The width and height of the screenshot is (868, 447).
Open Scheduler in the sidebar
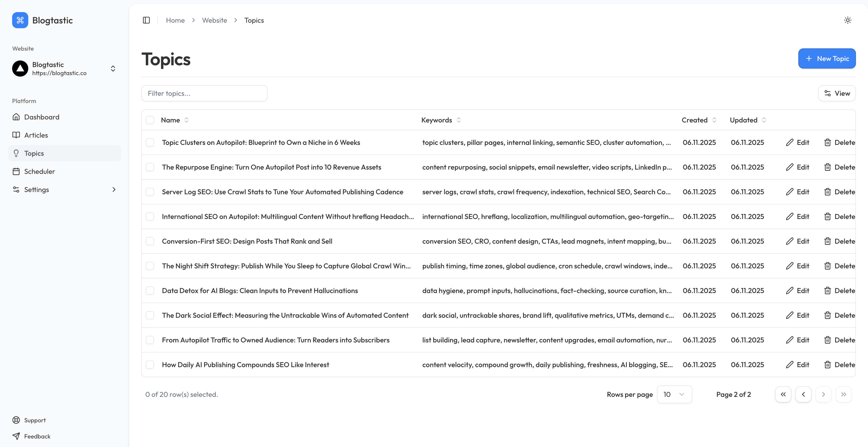(39, 171)
